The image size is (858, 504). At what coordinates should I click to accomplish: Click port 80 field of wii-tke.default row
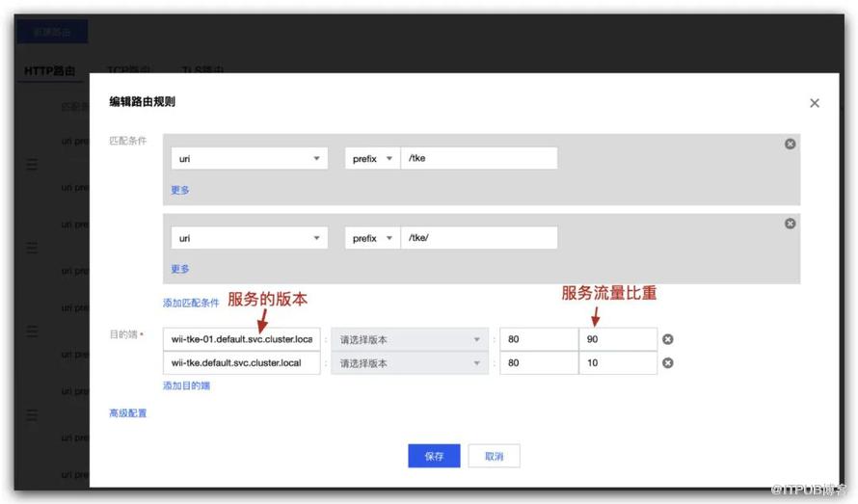pos(539,362)
